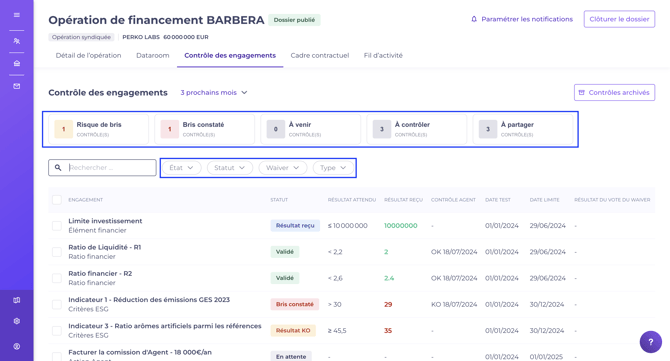
Task: Click the purple help question mark bubble
Action: pyautogui.click(x=650, y=342)
